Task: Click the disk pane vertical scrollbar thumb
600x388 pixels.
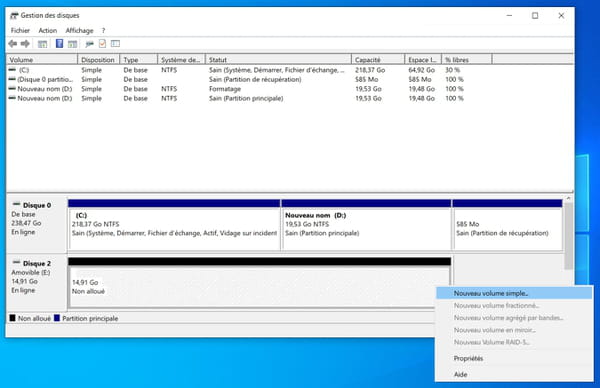Action: (569, 236)
